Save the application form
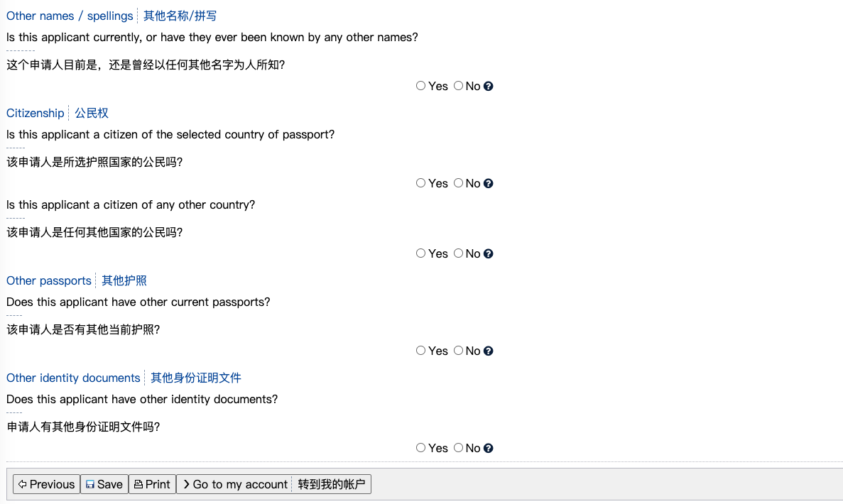Screen dimensions: 843x504 (x=104, y=484)
